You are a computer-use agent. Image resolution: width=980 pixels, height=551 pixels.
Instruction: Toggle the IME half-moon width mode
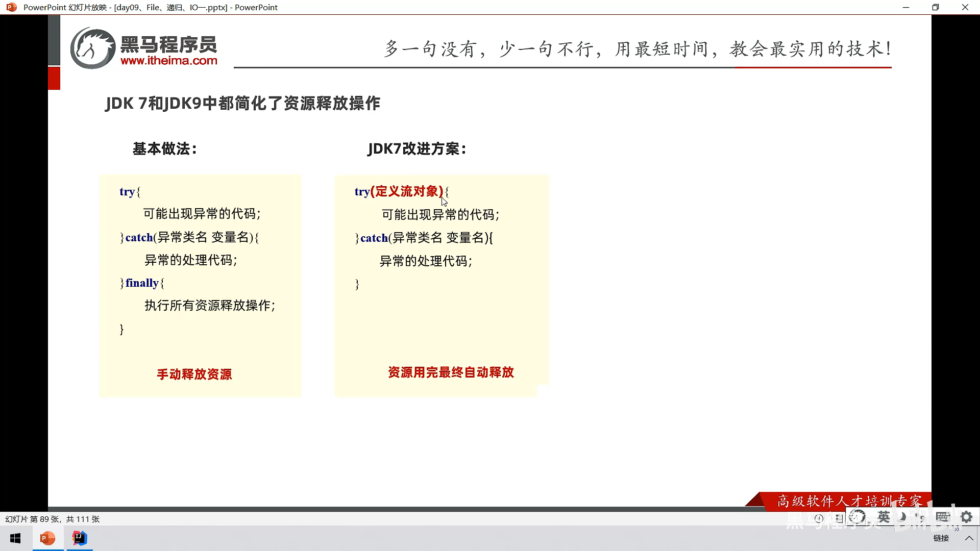pyautogui.click(x=902, y=517)
